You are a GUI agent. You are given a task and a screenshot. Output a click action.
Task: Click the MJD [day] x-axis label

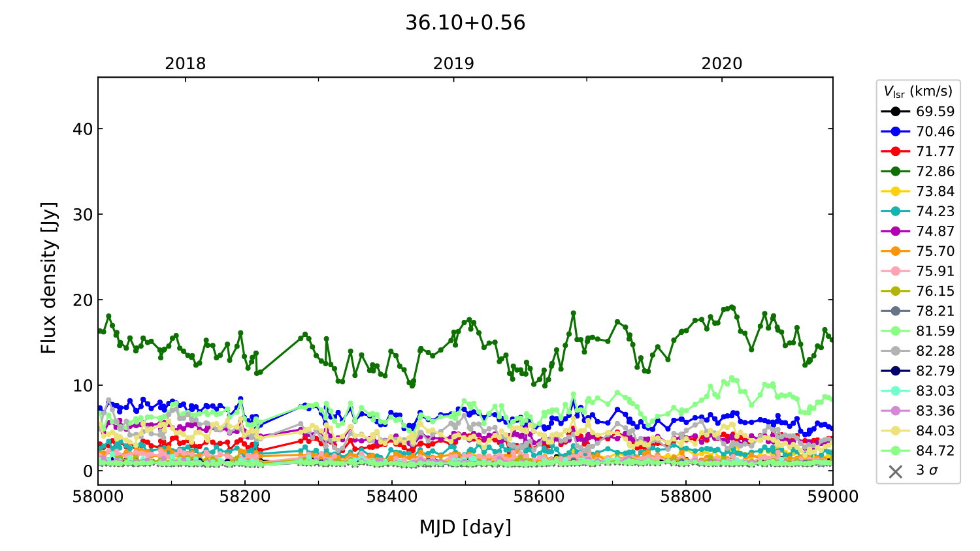point(465,527)
